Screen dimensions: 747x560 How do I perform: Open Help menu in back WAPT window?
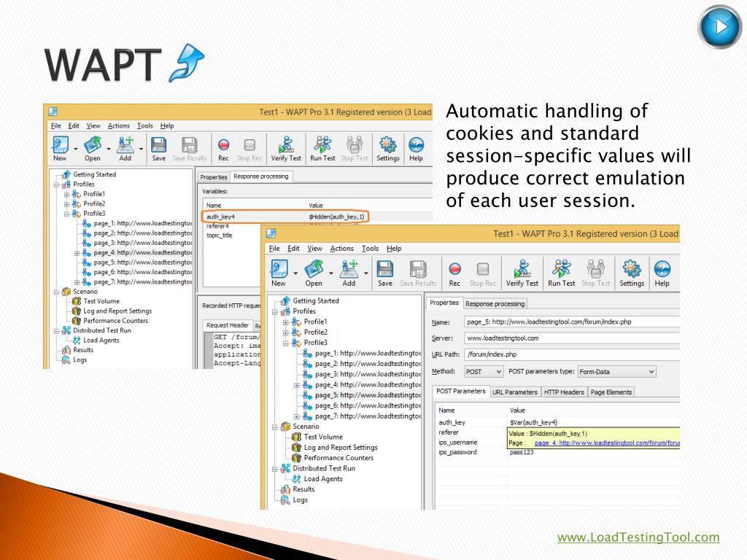(x=167, y=125)
